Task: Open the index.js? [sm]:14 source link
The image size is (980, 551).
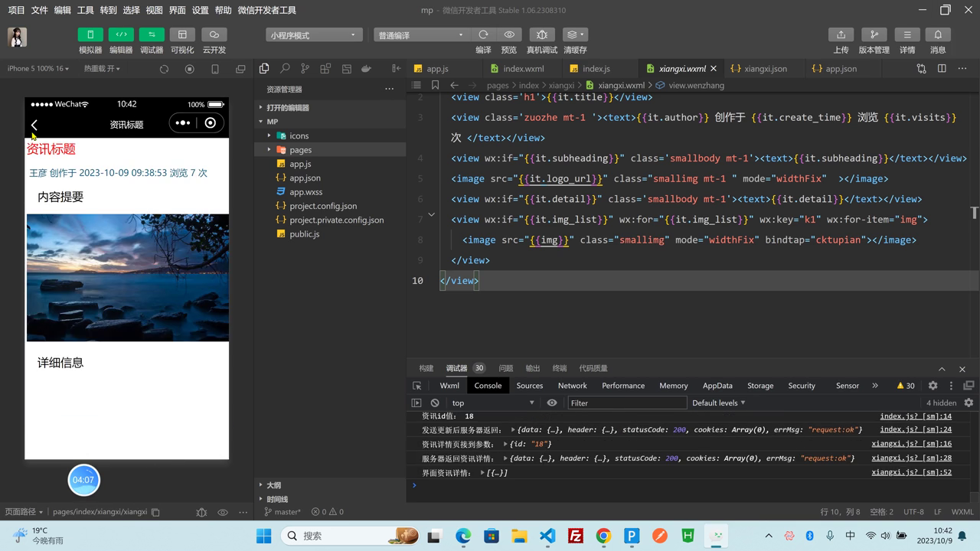Action: point(916,416)
